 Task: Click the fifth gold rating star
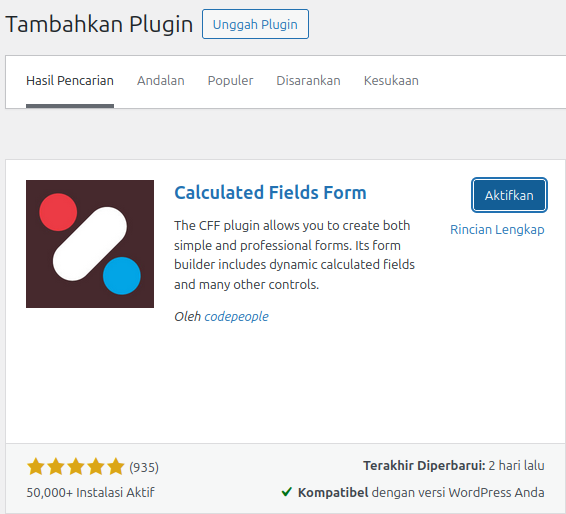pyautogui.click(x=116, y=466)
